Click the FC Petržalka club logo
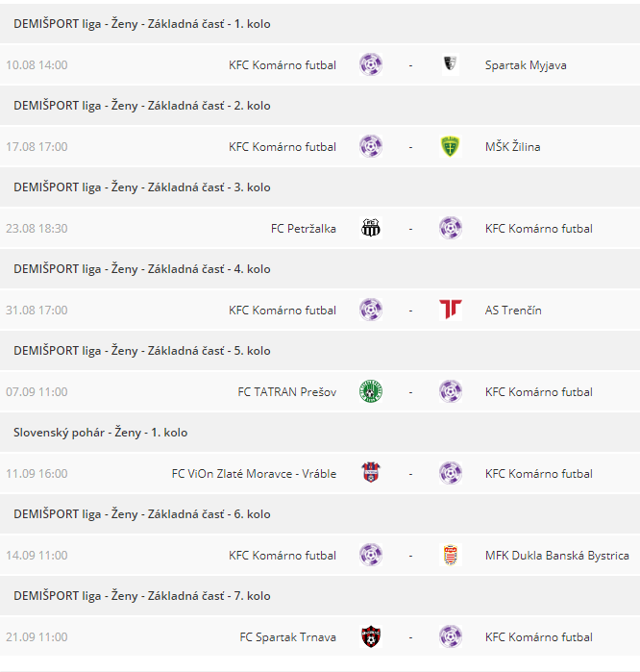The height and width of the screenshot is (672, 640). point(371,229)
